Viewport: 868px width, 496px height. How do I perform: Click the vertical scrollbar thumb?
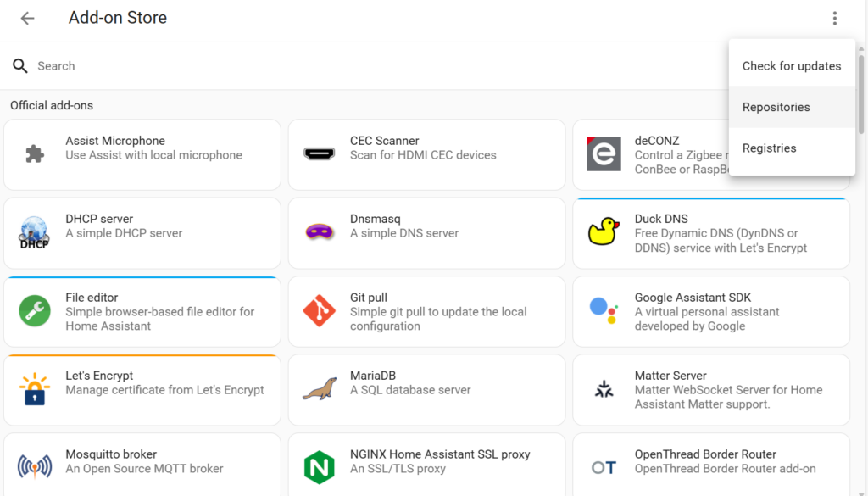click(861, 94)
